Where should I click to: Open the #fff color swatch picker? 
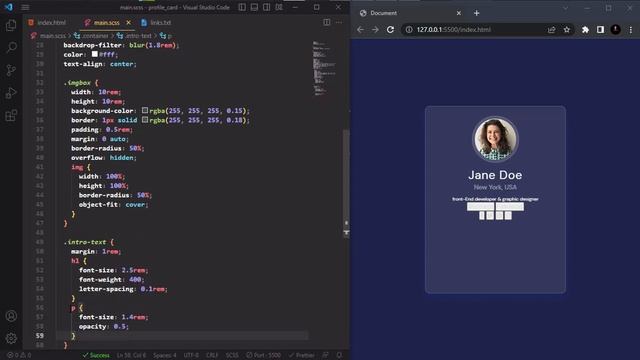[x=94, y=54]
